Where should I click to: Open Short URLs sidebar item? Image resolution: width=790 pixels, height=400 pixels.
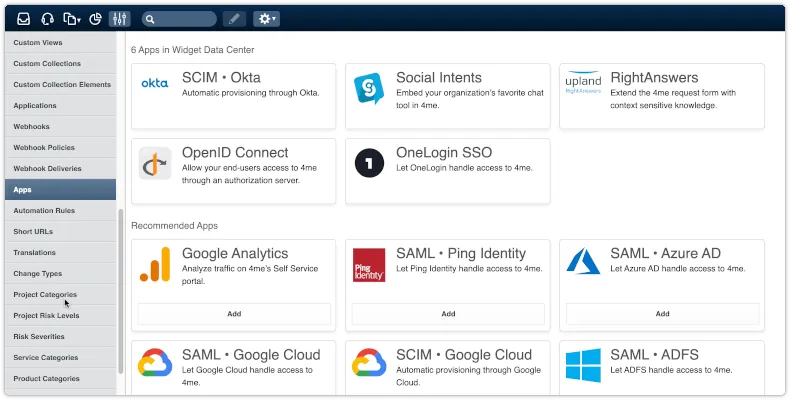(60, 232)
